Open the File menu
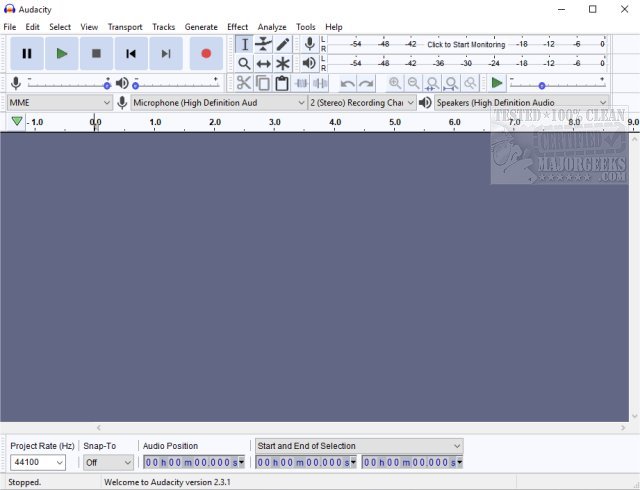The image size is (640, 490). click(x=10, y=27)
